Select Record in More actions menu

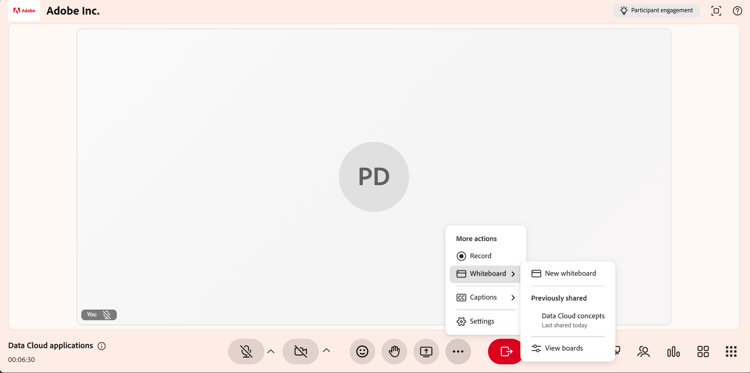click(x=485, y=256)
